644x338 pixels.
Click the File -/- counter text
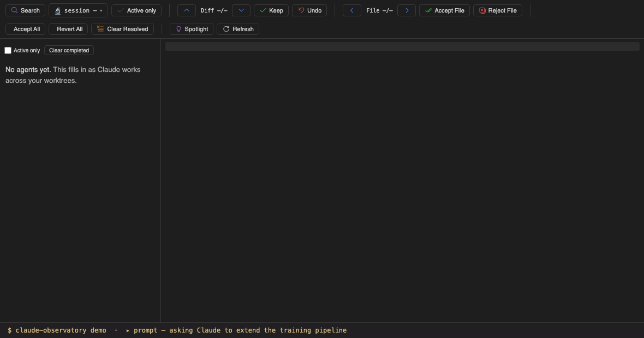pos(379,10)
